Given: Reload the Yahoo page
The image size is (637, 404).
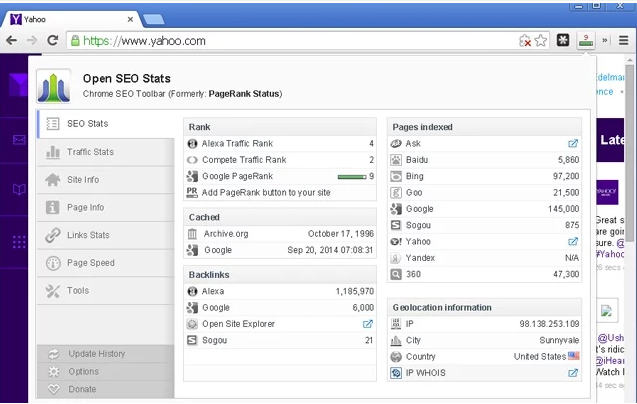Looking at the screenshot, I should pos(52,40).
